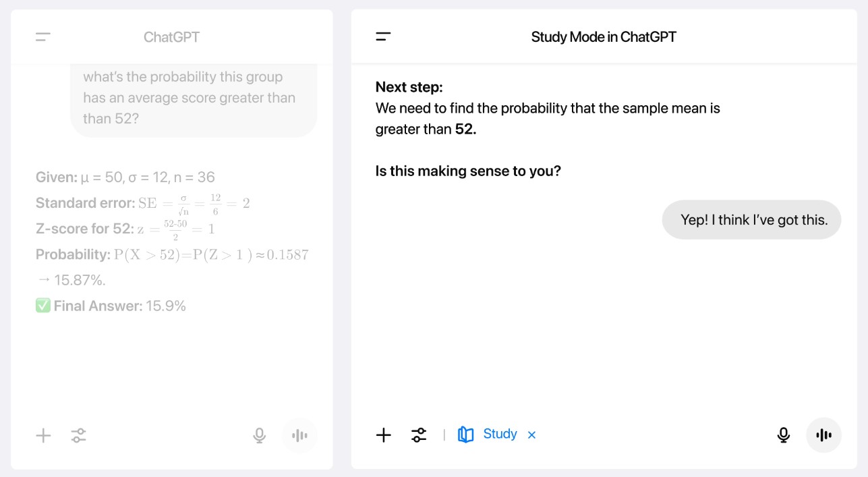868x477 pixels.
Task: Click the "Study Mode in ChatGPT" title
Action: point(603,37)
